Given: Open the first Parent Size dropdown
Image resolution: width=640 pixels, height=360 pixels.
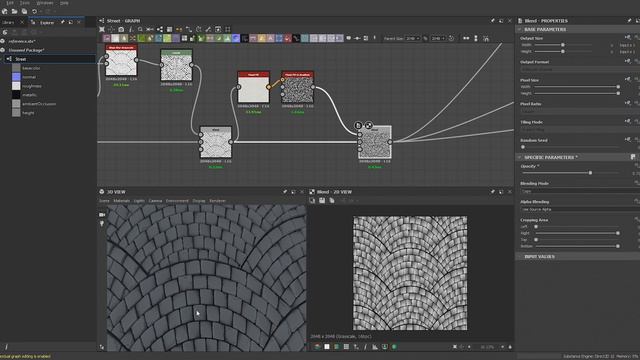Looking at the screenshot, I should (x=413, y=38).
